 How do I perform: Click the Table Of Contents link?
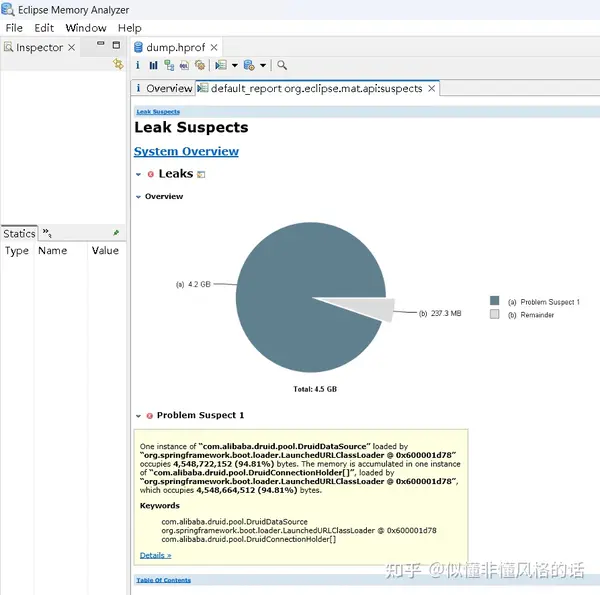163,580
